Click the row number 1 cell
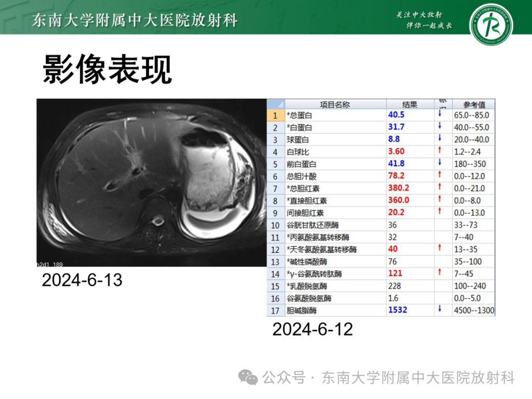Screen dimensions: 532x399 click(275, 115)
